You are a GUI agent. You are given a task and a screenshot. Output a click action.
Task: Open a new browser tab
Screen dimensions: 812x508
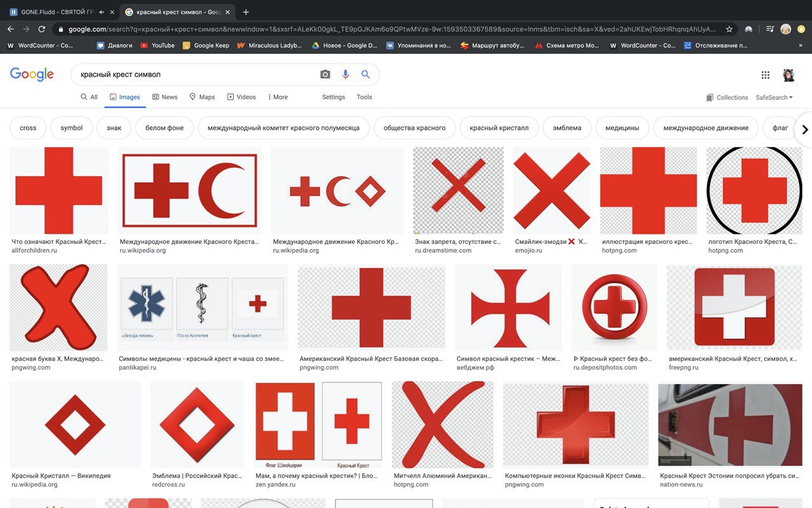point(246,12)
